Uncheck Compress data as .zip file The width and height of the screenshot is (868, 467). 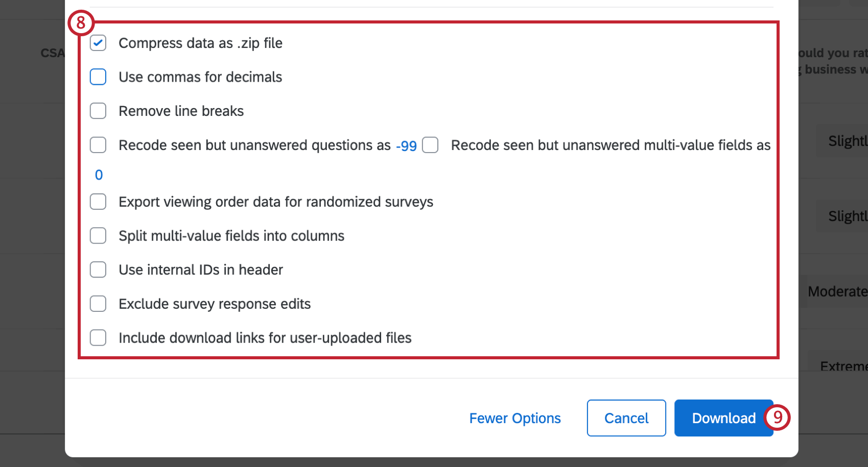98,43
